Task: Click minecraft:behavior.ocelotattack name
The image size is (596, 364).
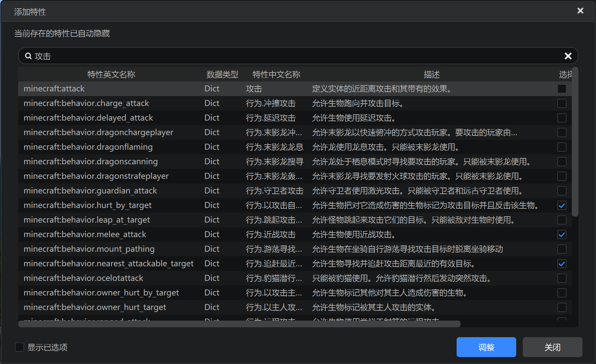Action: pyautogui.click(x=83, y=278)
